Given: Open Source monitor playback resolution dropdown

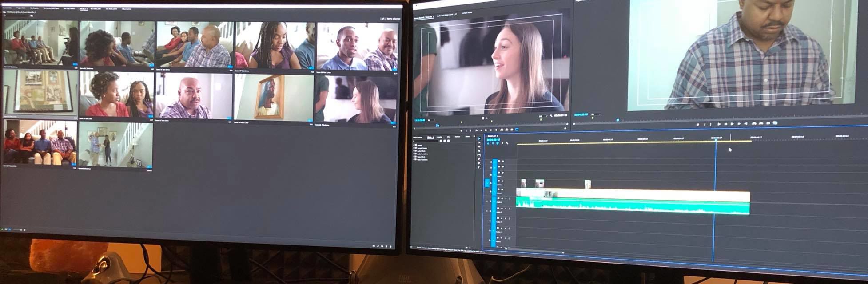Looking at the screenshot, I should 544,116.
